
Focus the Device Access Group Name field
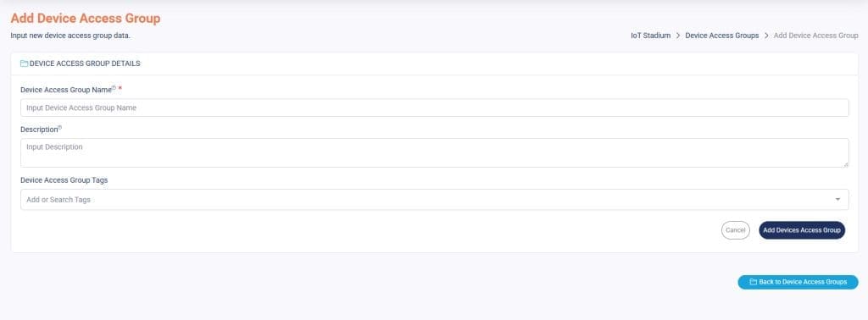click(x=435, y=108)
